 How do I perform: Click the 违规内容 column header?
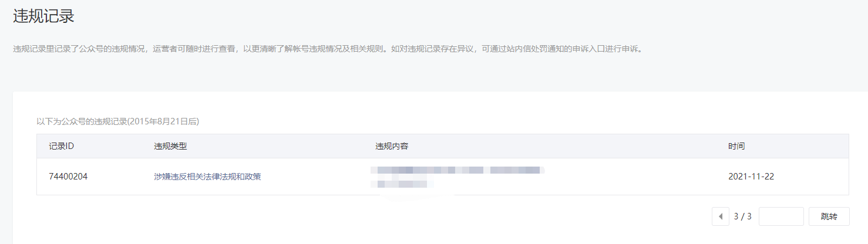pyautogui.click(x=392, y=146)
